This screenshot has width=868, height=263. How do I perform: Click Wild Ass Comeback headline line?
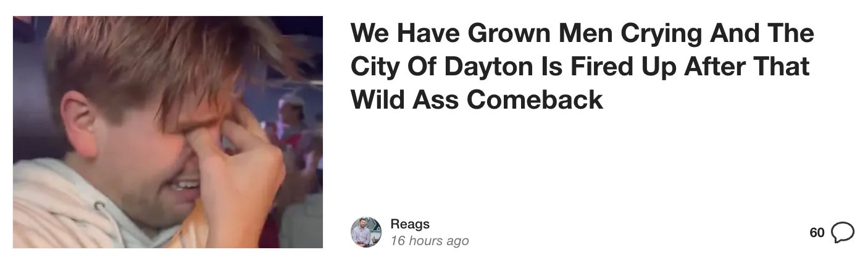point(477,99)
